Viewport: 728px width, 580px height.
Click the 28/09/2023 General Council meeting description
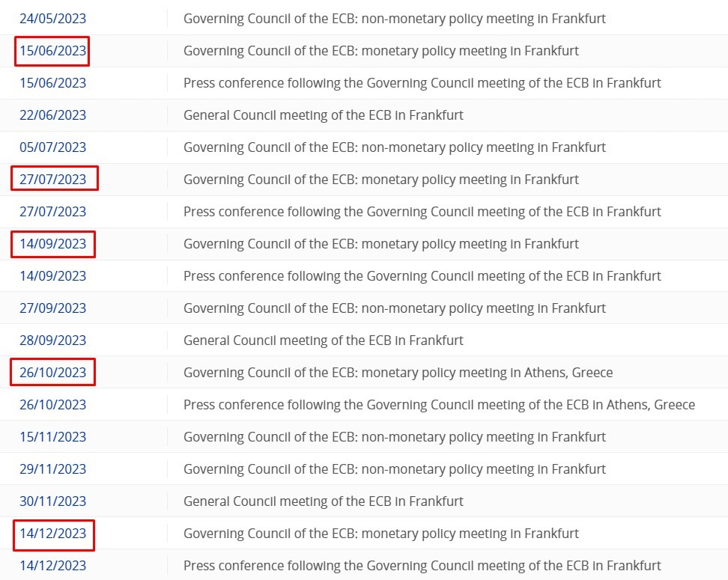(324, 340)
